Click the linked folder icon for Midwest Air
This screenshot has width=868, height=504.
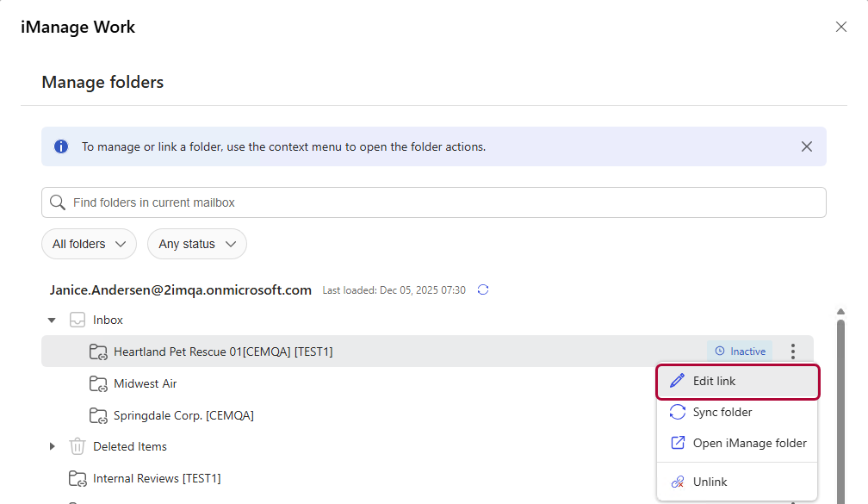click(97, 383)
